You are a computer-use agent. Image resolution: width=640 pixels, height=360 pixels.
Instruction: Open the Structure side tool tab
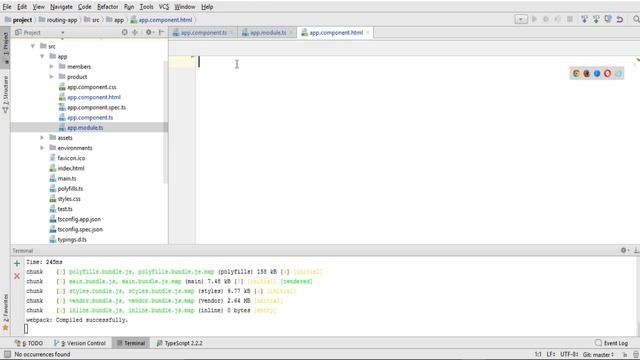[5, 94]
